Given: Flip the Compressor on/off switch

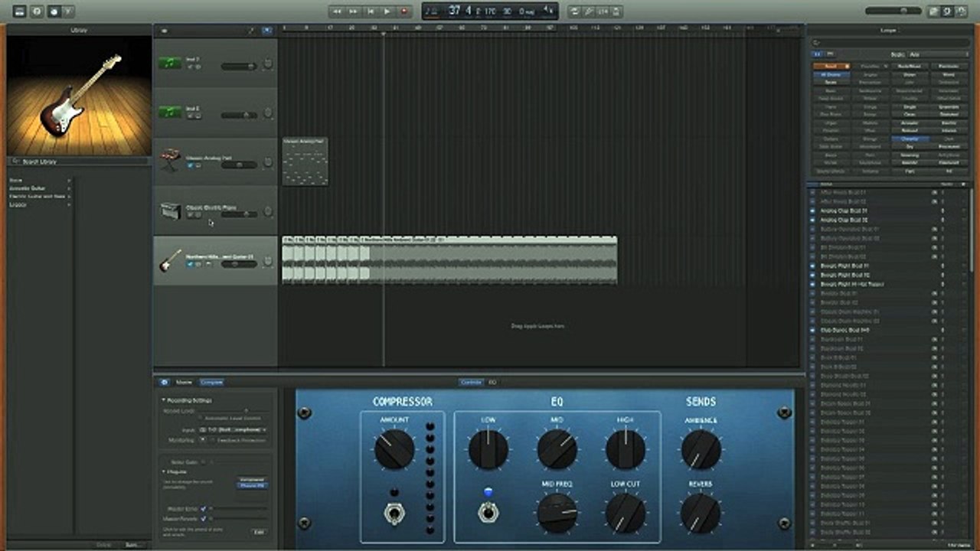Looking at the screenshot, I should coord(394,512).
